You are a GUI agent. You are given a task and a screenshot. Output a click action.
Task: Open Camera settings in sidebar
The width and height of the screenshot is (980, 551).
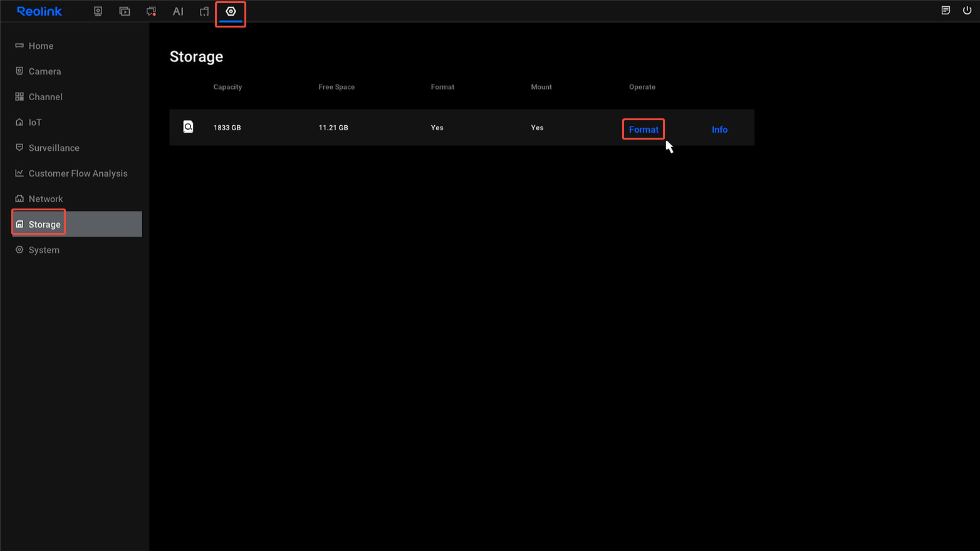pyautogui.click(x=44, y=71)
